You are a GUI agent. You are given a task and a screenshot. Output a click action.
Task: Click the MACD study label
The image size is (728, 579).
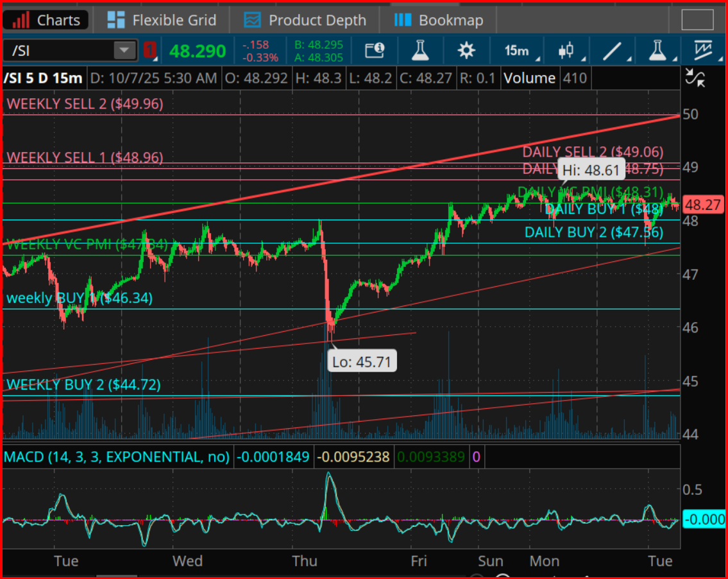pyautogui.click(x=116, y=457)
